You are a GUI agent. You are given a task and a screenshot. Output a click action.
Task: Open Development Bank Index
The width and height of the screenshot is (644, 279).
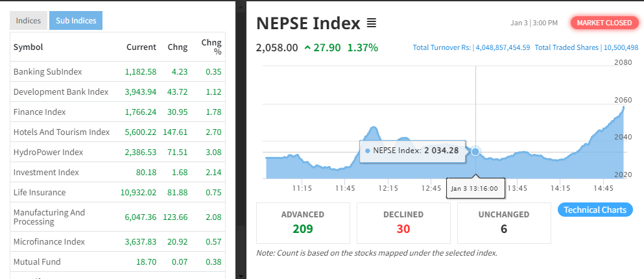coord(60,91)
